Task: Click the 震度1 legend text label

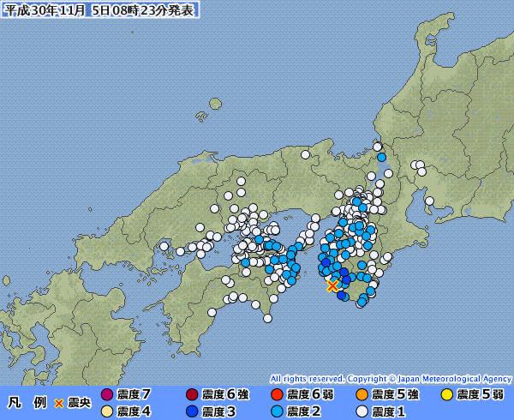Action: (x=389, y=411)
